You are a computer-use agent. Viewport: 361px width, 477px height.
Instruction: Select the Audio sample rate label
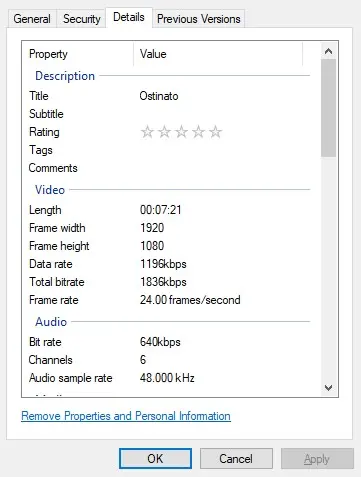tap(71, 378)
